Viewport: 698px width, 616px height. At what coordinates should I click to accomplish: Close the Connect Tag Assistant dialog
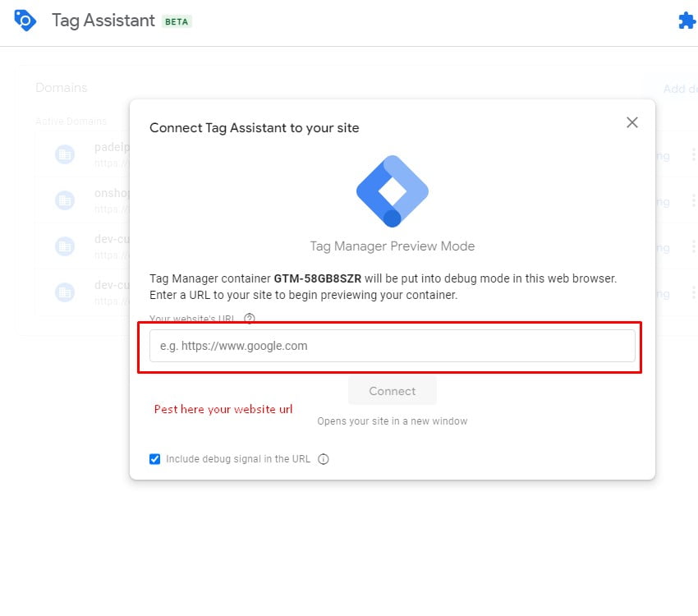631,122
